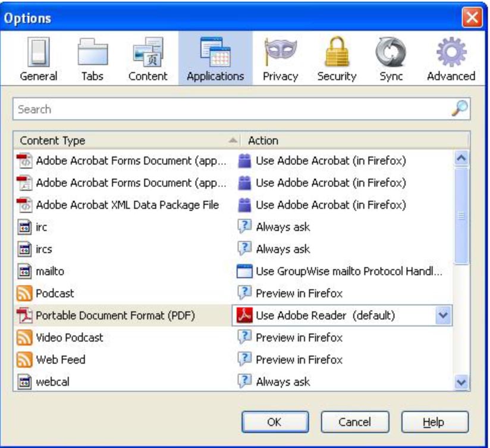
Task: Select the ircs content type row
Action: [233, 249]
